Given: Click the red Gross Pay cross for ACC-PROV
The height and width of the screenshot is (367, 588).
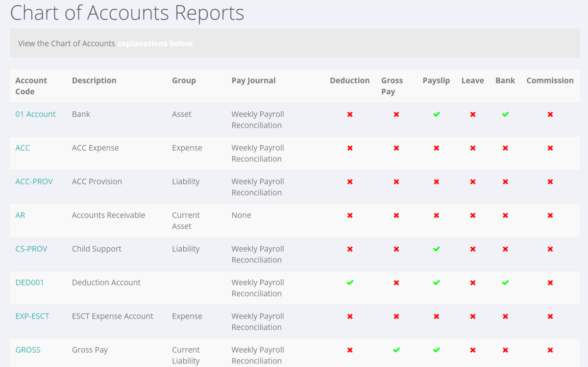Looking at the screenshot, I should [x=396, y=181].
